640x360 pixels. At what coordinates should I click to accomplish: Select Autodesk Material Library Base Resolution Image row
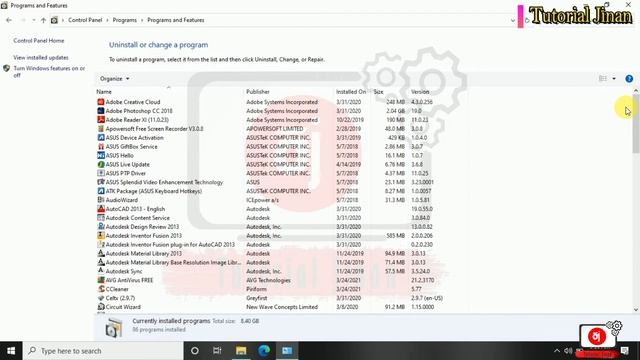click(x=269, y=262)
